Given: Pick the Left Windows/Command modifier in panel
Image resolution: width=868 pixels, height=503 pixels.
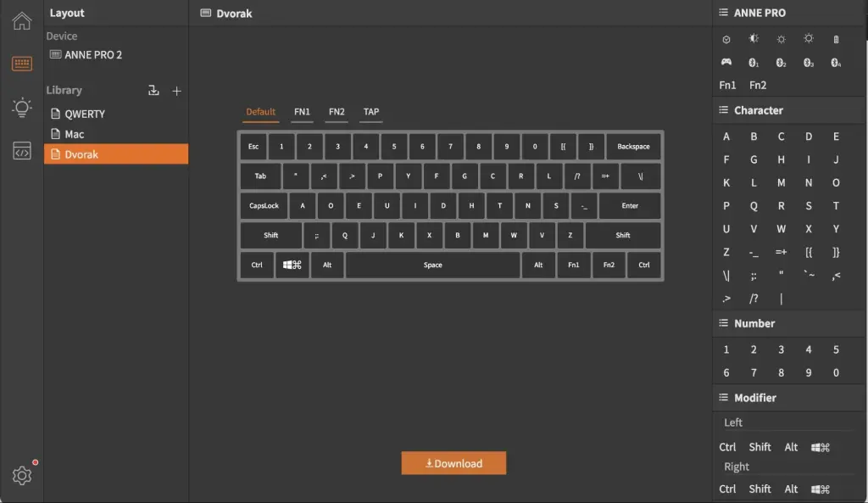Looking at the screenshot, I should click(821, 447).
